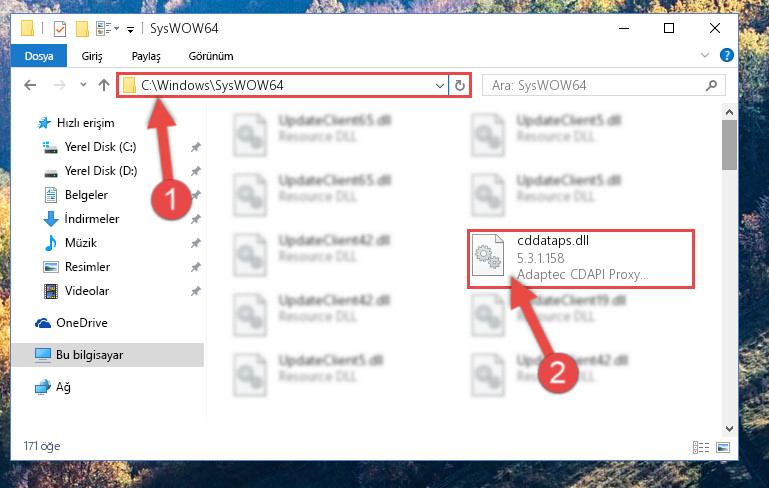Click the refresh button beside address bar
The height and width of the screenshot is (488, 769).
coord(460,86)
